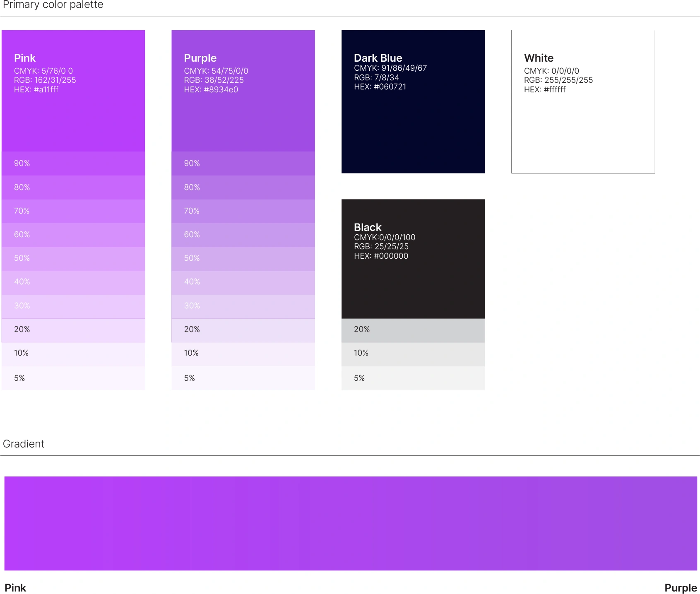
Task: Choose the Purple 60% tint
Action: [x=243, y=235]
